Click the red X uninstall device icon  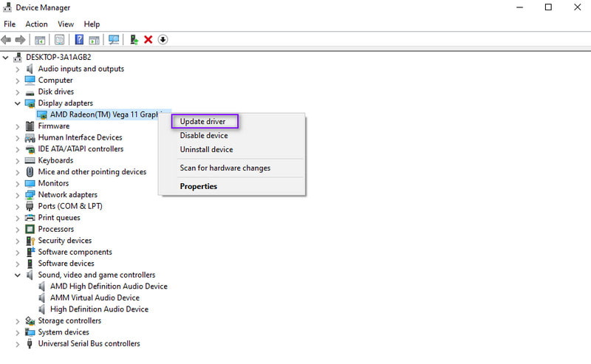[x=148, y=40]
